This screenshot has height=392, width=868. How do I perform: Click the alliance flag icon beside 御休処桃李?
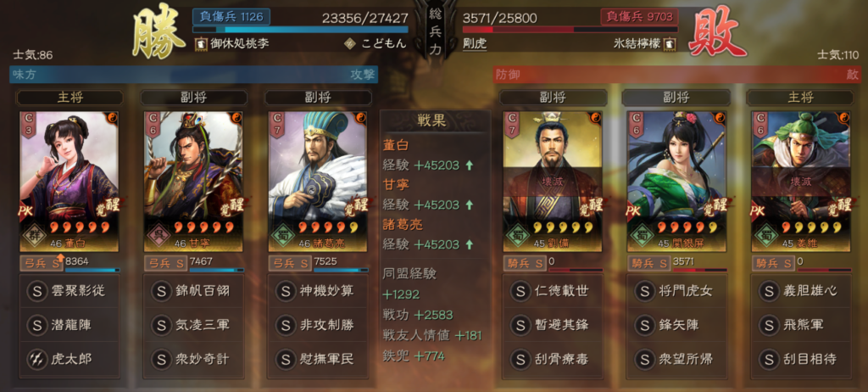(200, 44)
